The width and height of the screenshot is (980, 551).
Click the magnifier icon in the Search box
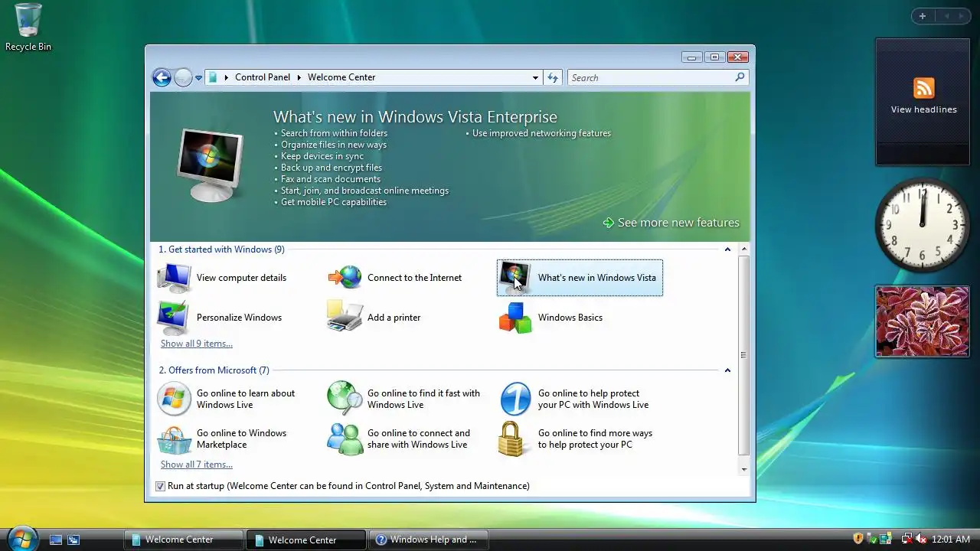tap(740, 77)
